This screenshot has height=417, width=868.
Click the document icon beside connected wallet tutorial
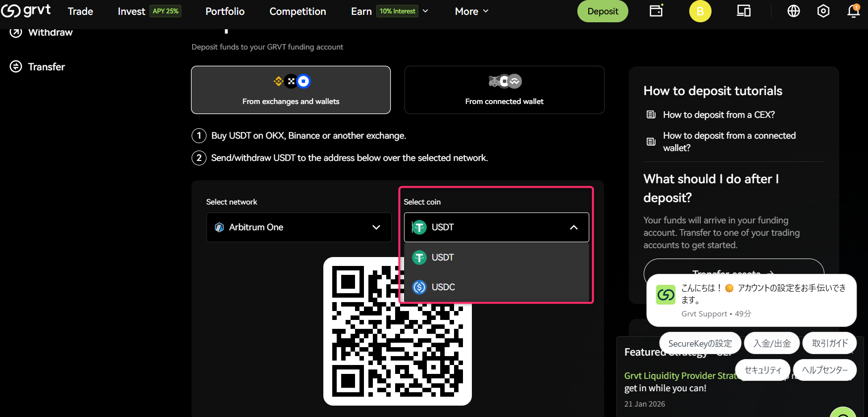tap(651, 142)
